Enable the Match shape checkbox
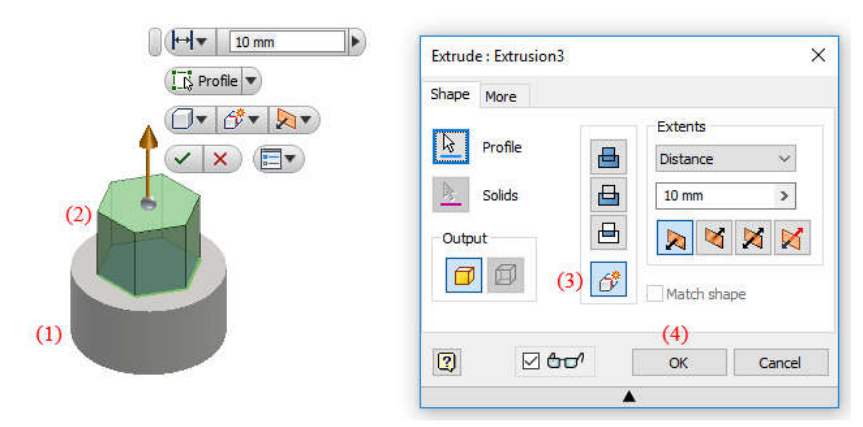The width and height of the screenshot is (863, 427). pyautogui.click(x=655, y=294)
